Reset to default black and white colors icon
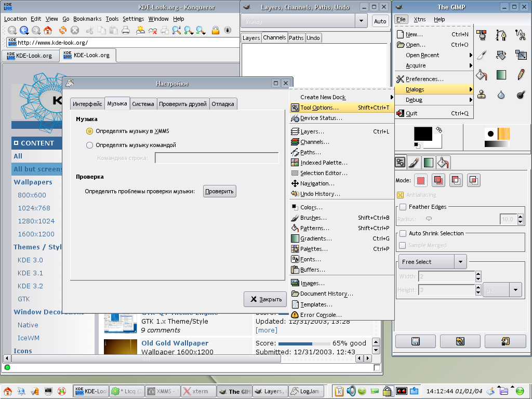 click(417, 145)
